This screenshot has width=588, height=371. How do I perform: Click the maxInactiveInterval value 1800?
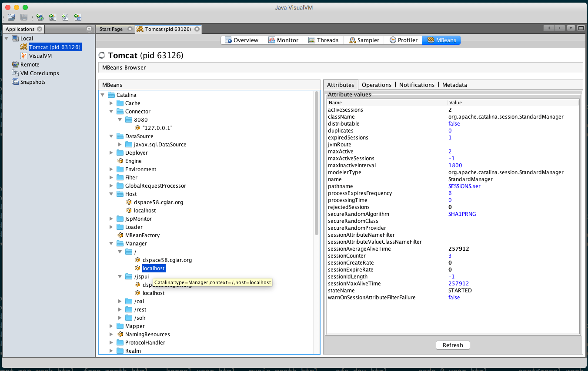tap(455, 166)
